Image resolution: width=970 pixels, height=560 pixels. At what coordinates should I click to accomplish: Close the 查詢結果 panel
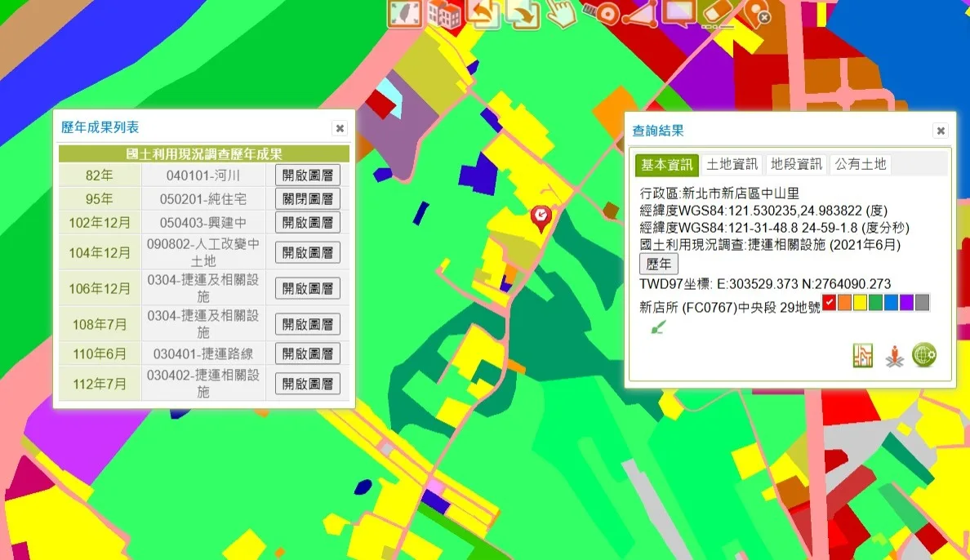pyautogui.click(x=941, y=131)
